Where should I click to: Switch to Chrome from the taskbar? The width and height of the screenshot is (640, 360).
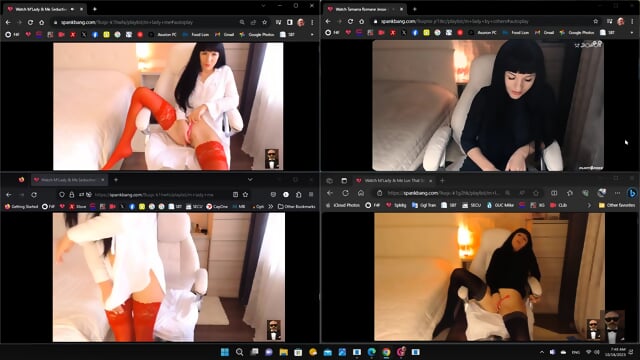pos(386,352)
